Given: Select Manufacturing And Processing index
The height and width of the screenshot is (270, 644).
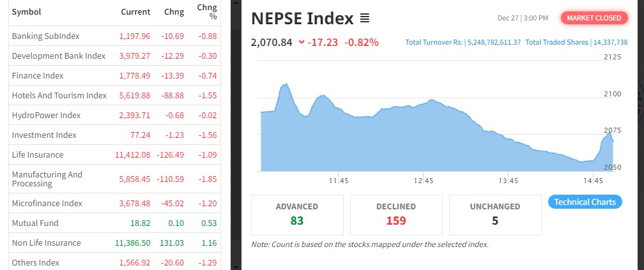Looking at the screenshot, I should pos(47,179).
